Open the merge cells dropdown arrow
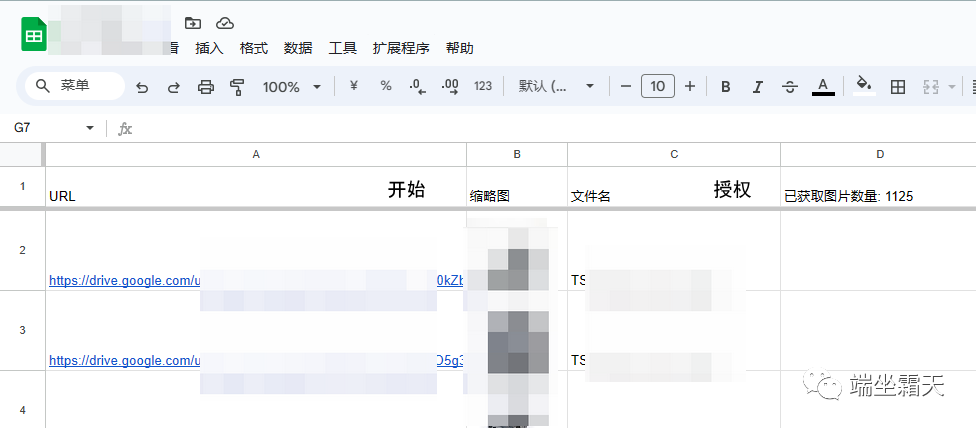976x428 pixels. click(x=951, y=87)
